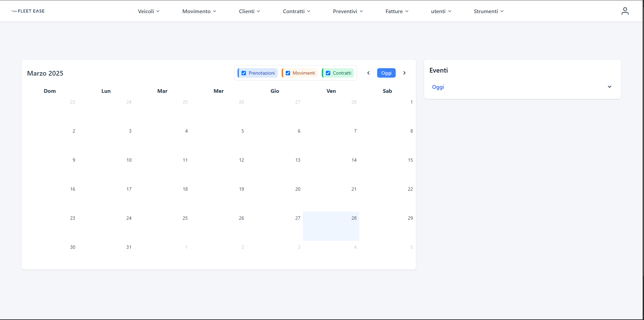Open the Contratti navigation menu
Image resolution: width=644 pixels, height=320 pixels.
click(296, 11)
